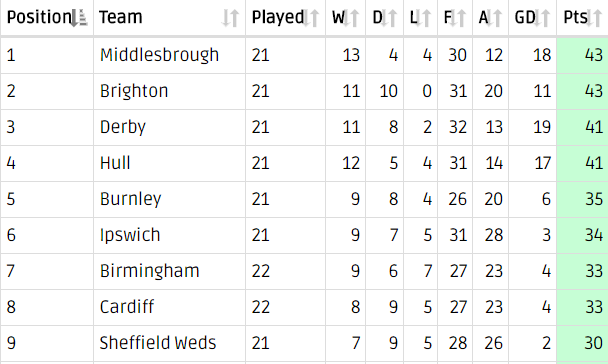Sort by points using Pts arrows
608x364 pixels.
coord(594,18)
